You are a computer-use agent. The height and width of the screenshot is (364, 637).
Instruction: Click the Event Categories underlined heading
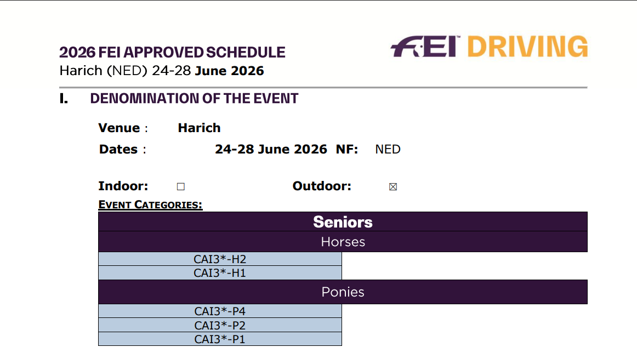click(150, 205)
